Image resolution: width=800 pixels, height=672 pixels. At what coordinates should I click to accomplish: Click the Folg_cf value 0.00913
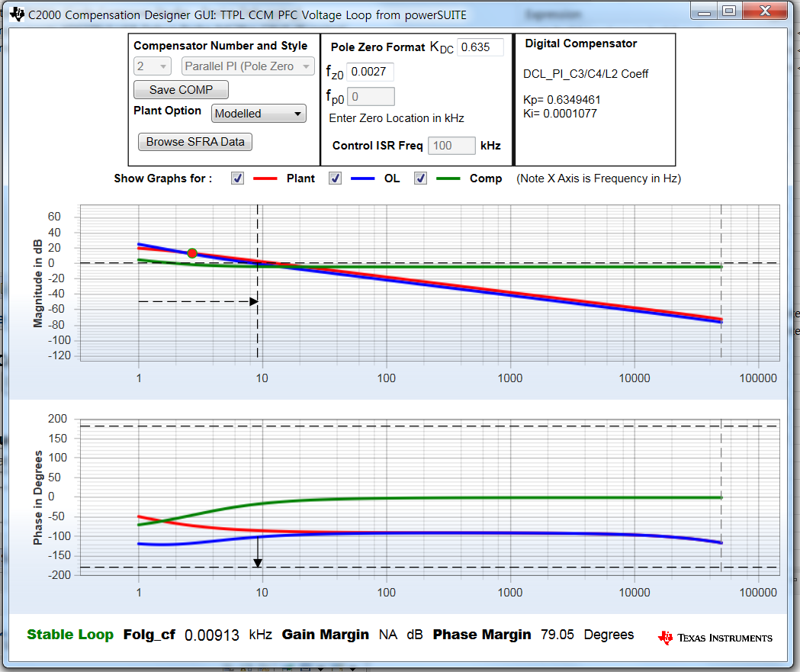(x=212, y=635)
